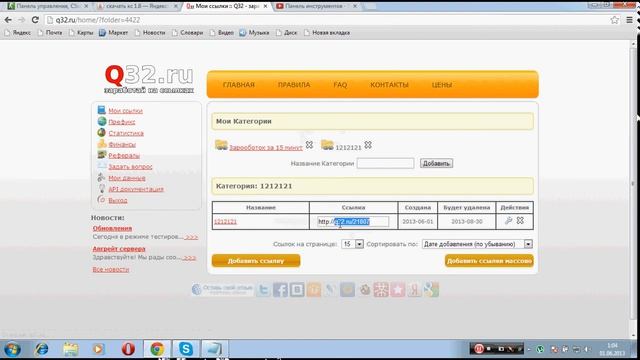This screenshot has width=640, height=360.
Task: Click Выход to log out
Action: click(118, 200)
